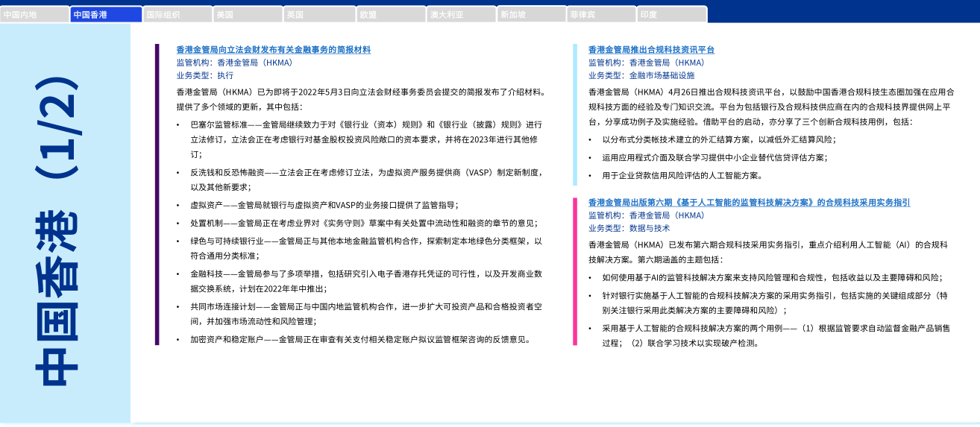
Task: Open the 第六期合规科技采用实务指引 headline link
Action: point(749,203)
